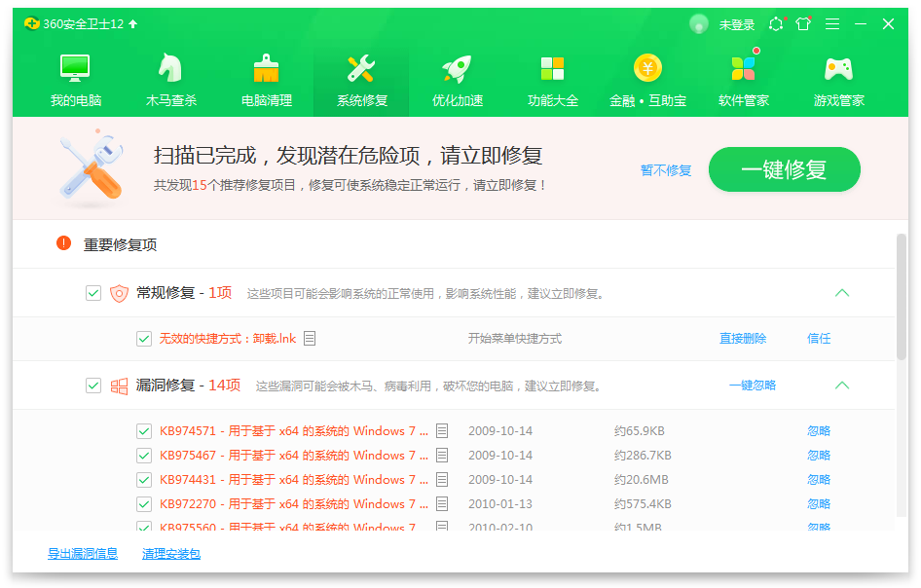
Task: Click 无效的快捷方式：卸载.lnk text
Action: click(x=227, y=339)
